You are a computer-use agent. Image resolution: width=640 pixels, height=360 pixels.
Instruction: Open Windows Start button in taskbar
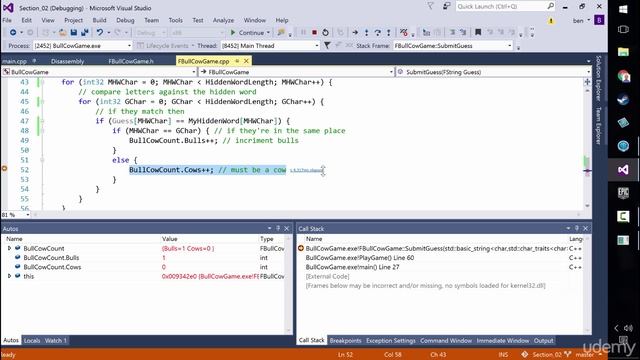click(623, 9)
